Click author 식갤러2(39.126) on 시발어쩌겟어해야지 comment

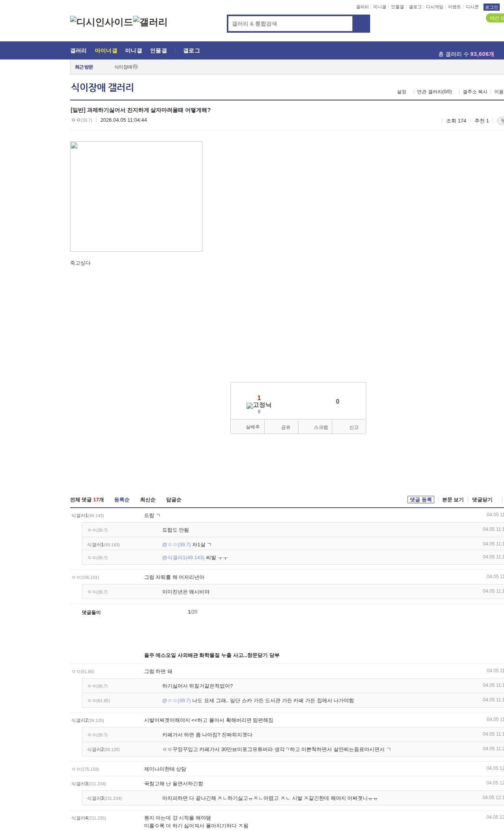click(x=88, y=720)
